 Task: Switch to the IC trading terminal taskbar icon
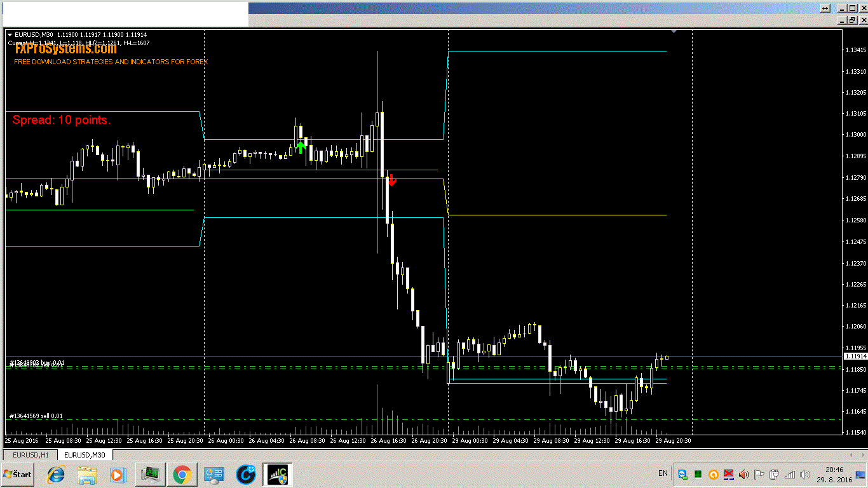(x=278, y=474)
